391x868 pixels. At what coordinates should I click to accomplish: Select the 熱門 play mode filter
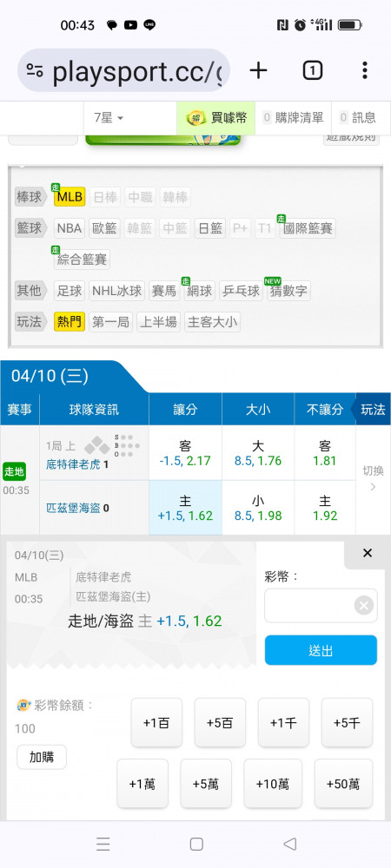click(70, 322)
